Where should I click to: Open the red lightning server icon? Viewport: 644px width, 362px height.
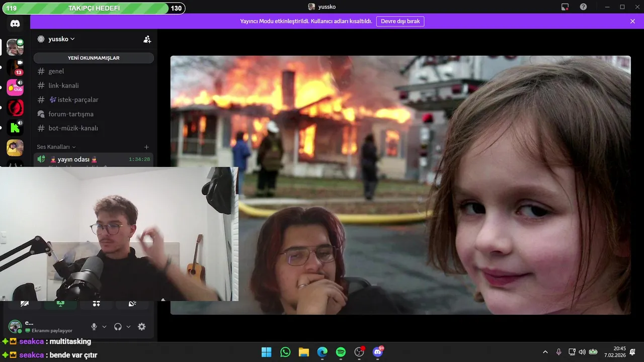(15, 108)
